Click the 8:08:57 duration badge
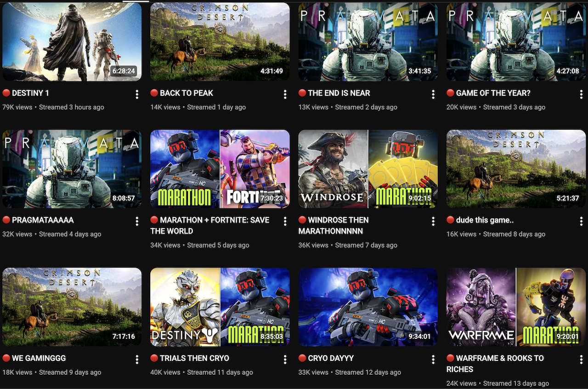The width and height of the screenshot is (588, 389). click(x=124, y=198)
